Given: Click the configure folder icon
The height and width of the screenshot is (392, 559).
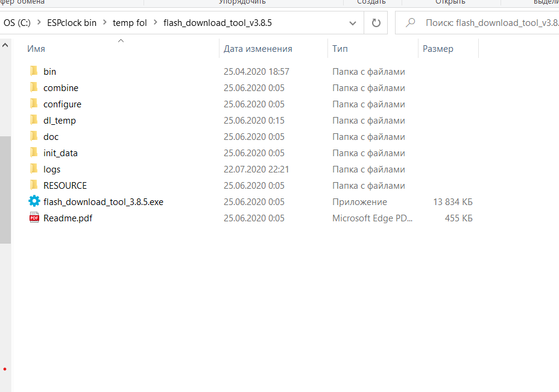Looking at the screenshot, I should pyautogui.click(x=34, y=104).
